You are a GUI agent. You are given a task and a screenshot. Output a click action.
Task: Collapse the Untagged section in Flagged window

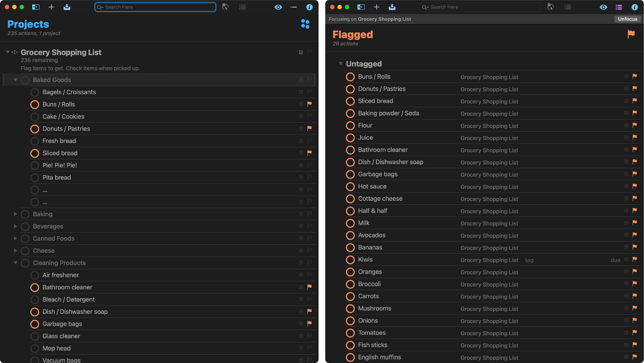tap(341, 64)
